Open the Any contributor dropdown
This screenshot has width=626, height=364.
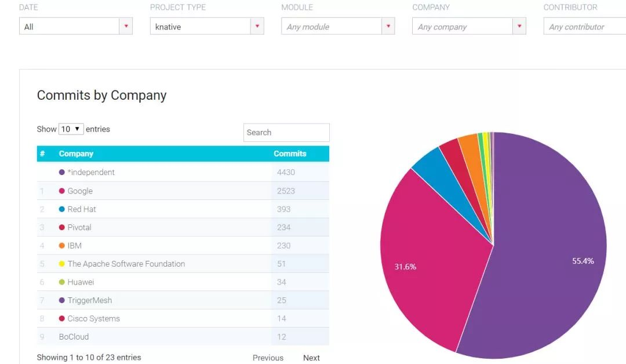(584, 26)
